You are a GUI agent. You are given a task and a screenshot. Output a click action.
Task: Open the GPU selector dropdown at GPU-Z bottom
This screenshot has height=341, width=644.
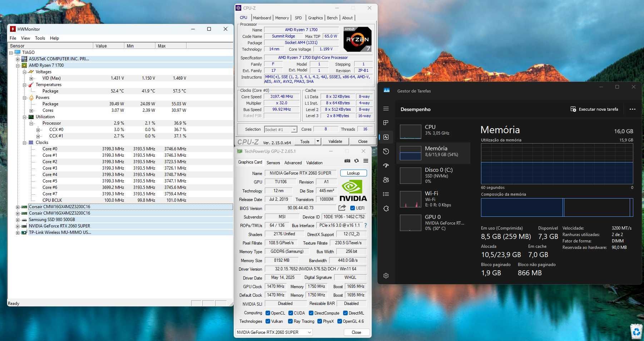click(274, 332)
